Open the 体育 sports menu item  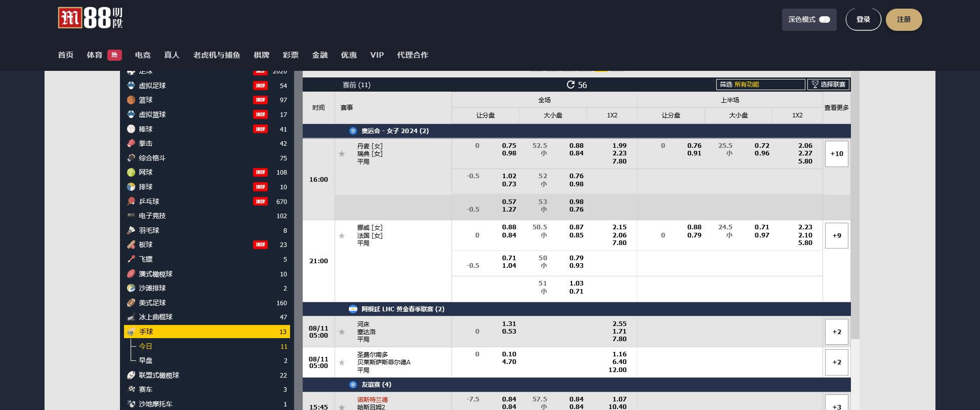coord(95,55)
